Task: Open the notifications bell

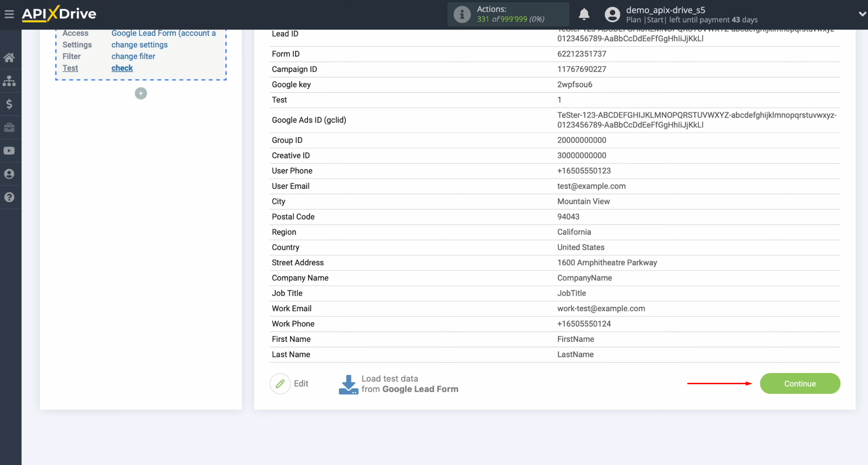Action: pos(584,14)
